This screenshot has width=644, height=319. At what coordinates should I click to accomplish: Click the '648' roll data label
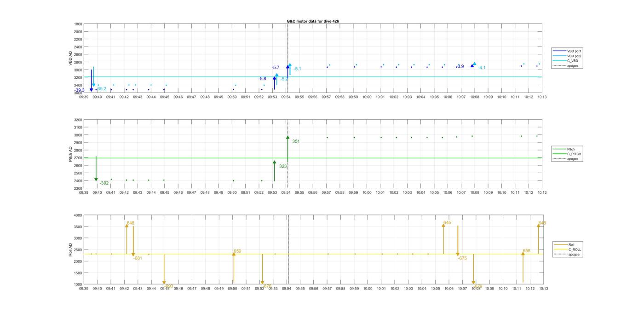click(131, 223)
